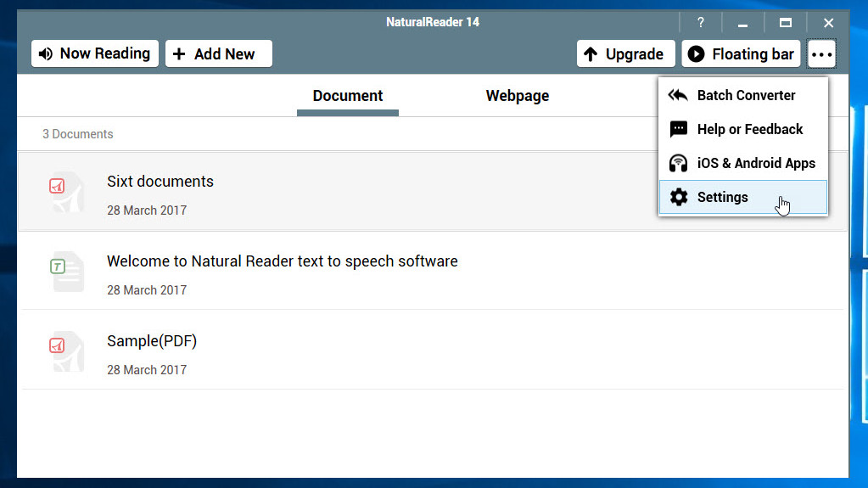Click the PDF icon for Sample(PDF)
This screenshot has height=488, width=868.
[x=66, y=351]
